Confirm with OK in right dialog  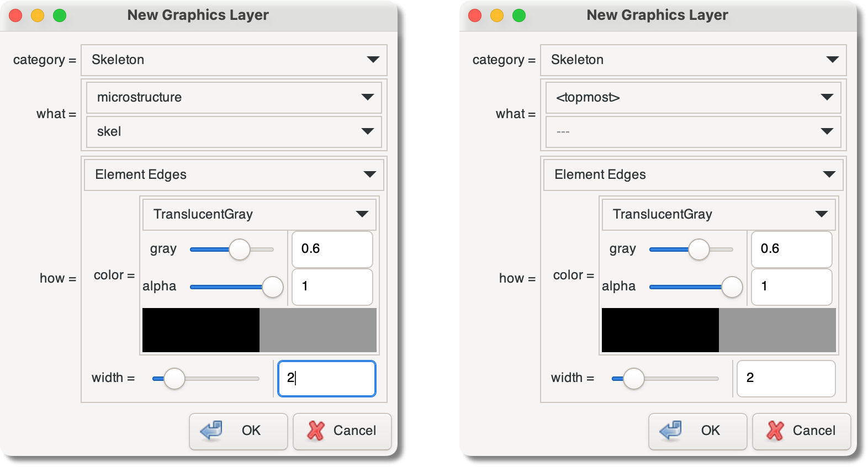tap(698, 431)
